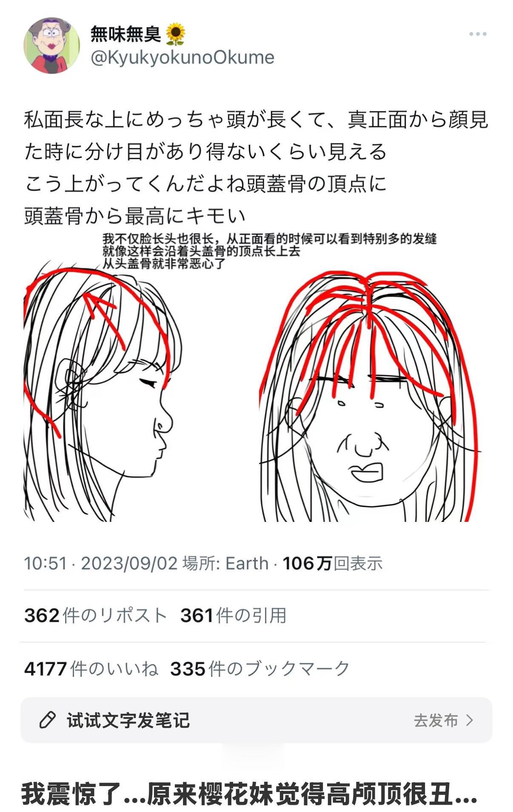Select the Japanese tweet text body
513x812 pixels.
click(x=256, y=168)
